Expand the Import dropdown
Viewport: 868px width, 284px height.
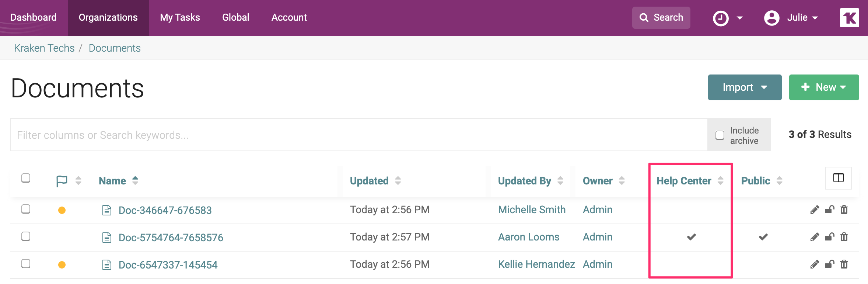pos(745,87)
